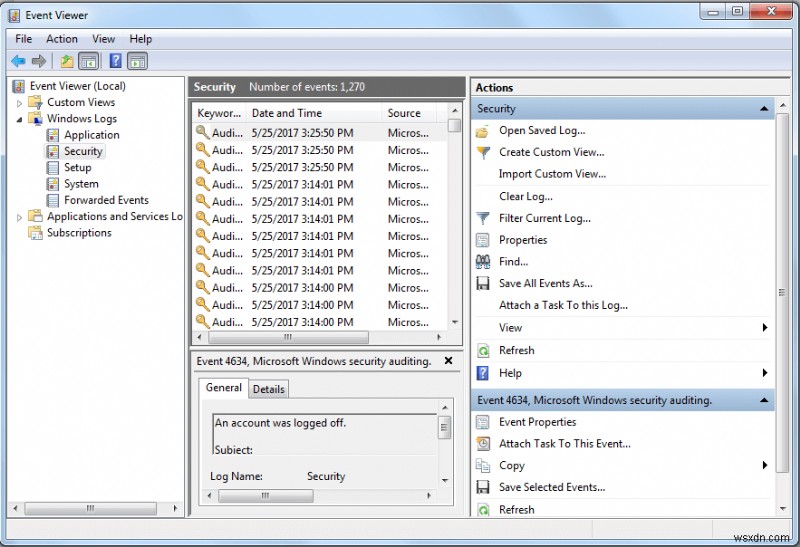The width and height of the screenshot is (800, 547).
Task: Click the Help question mark icon in Actions
Action: point(483,373)
